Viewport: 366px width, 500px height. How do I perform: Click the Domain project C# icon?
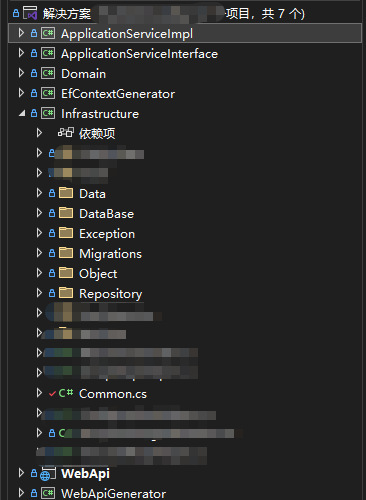(48, 73)
